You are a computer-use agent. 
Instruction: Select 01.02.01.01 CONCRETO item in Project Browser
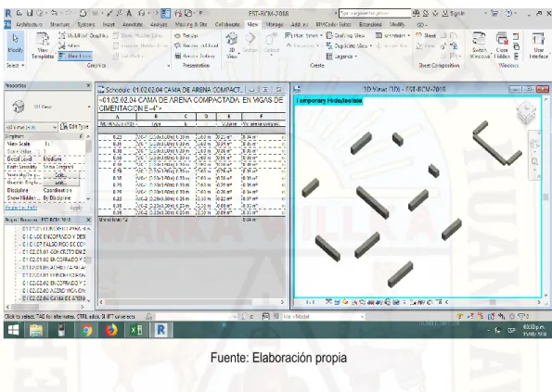pyautogui.click(x=54, y=252)
